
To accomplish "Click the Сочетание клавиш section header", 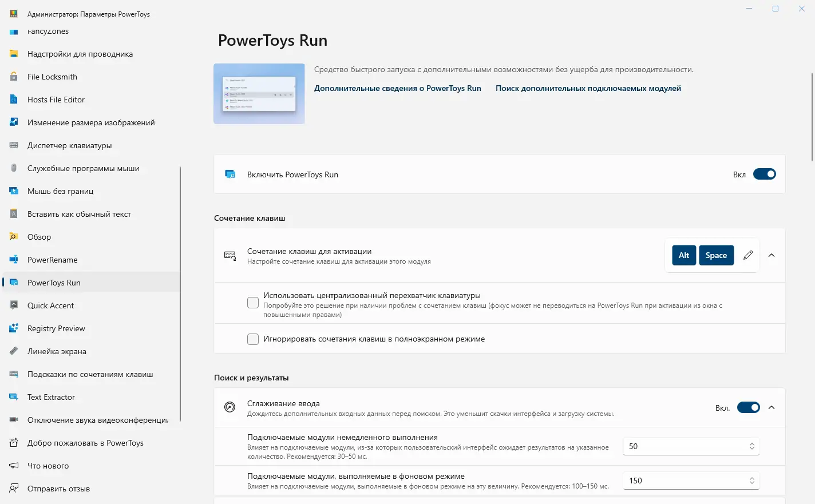I will [x=250, y=218].
